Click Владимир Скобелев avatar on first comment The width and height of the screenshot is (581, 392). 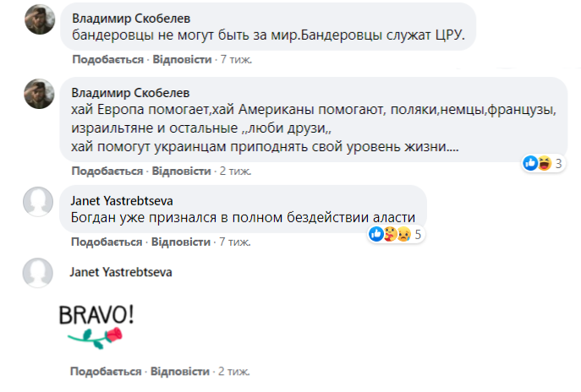click(40, 21)
